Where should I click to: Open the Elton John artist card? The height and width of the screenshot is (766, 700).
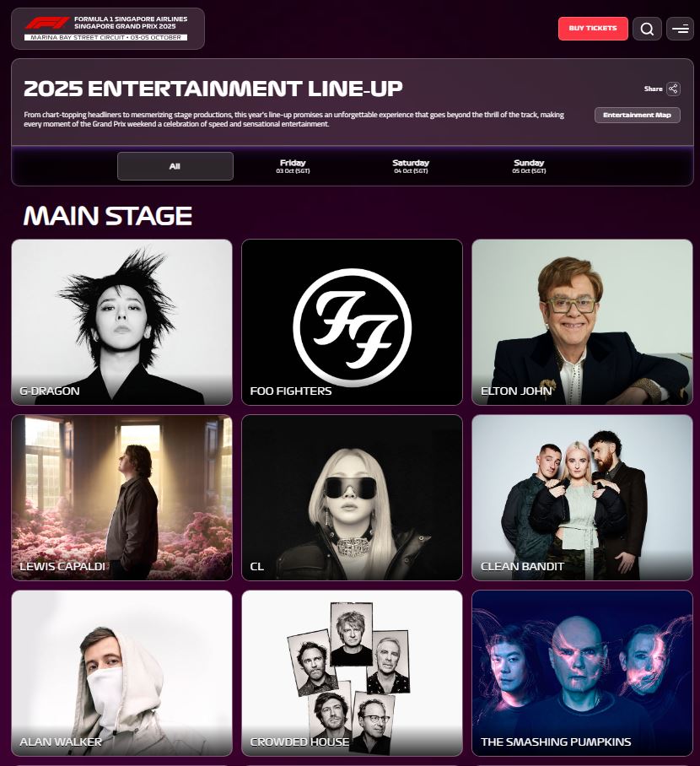pos(582,322)
